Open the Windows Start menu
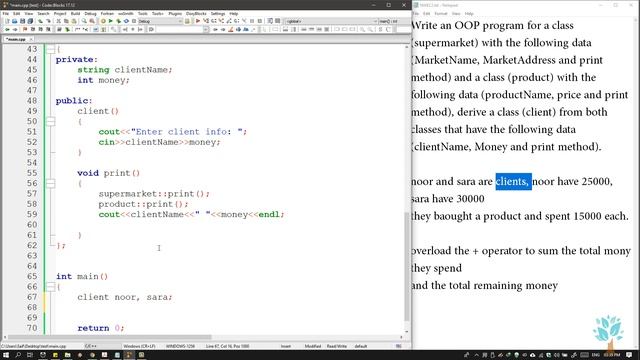Image resolution: width=640 pixels, height=360 pixels. [6, 355]
